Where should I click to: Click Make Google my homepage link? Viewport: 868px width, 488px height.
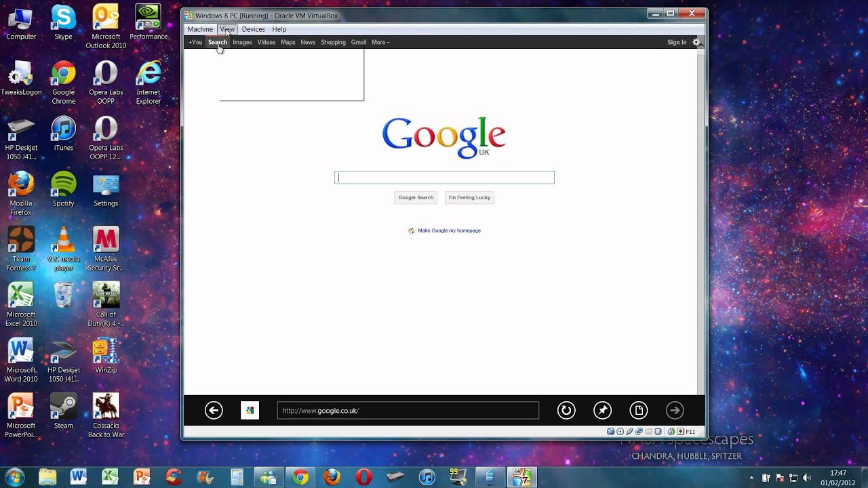[449, 230]
